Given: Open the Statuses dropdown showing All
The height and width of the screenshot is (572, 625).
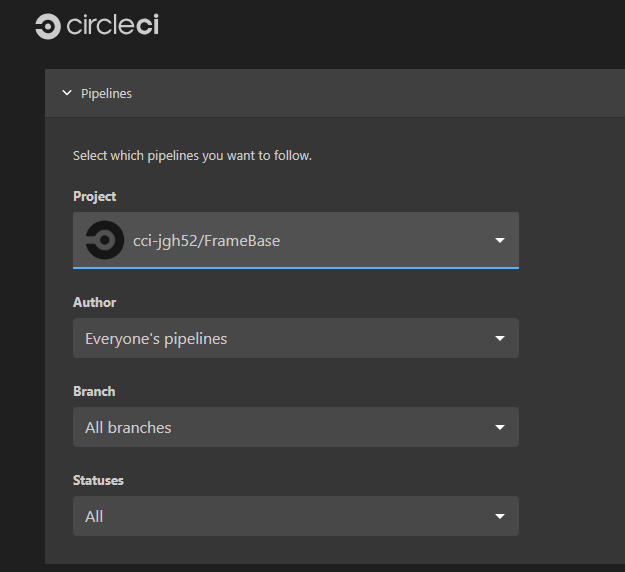Looking at the screenshot, I should pos(296,516).
